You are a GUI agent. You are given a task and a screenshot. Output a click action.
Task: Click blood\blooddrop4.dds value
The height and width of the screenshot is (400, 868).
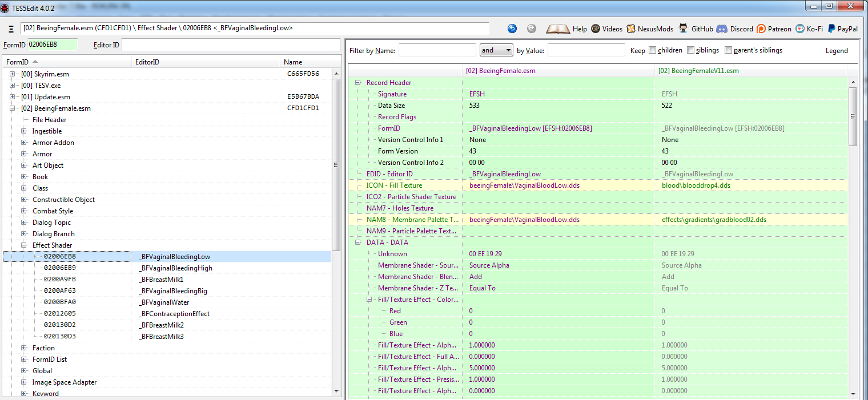click(x=696, y=185)
